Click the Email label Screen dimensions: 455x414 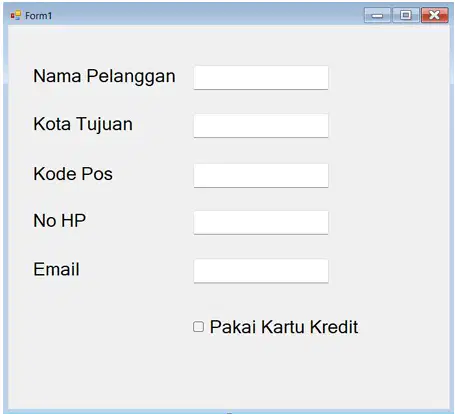coord(56,269)
